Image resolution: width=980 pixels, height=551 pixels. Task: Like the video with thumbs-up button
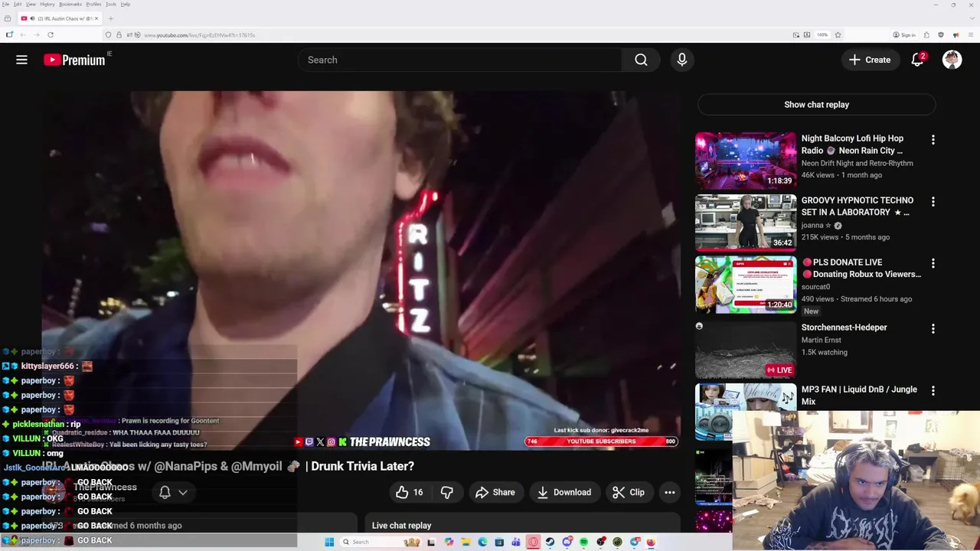409,492
